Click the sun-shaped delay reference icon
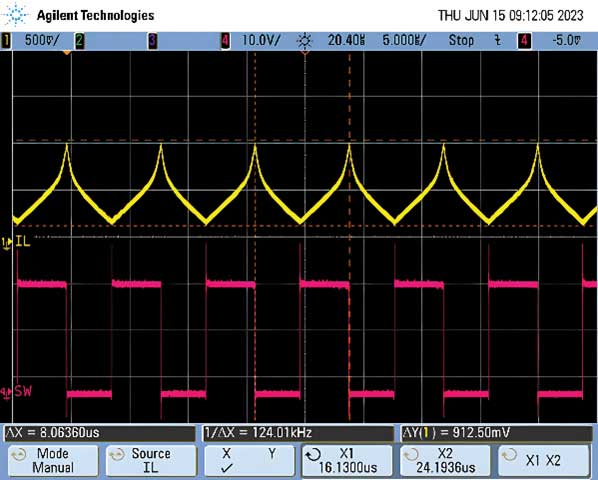The width and height of the screenshot is (598, 480). [x=304, y=40]
